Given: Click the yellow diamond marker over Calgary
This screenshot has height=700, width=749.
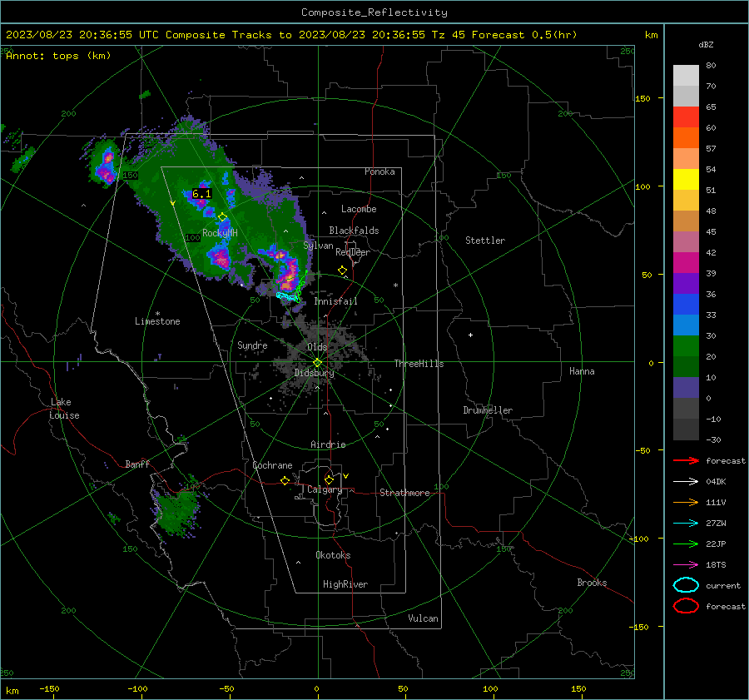Looking at the screenshot, I should (329, 479).
